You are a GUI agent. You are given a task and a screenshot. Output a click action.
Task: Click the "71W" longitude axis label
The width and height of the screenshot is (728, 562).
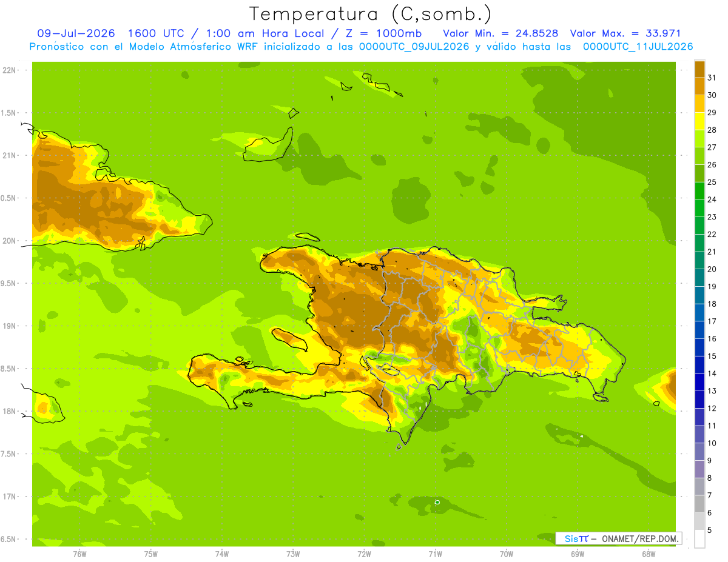pyautogui.click(x=435, y=554)
